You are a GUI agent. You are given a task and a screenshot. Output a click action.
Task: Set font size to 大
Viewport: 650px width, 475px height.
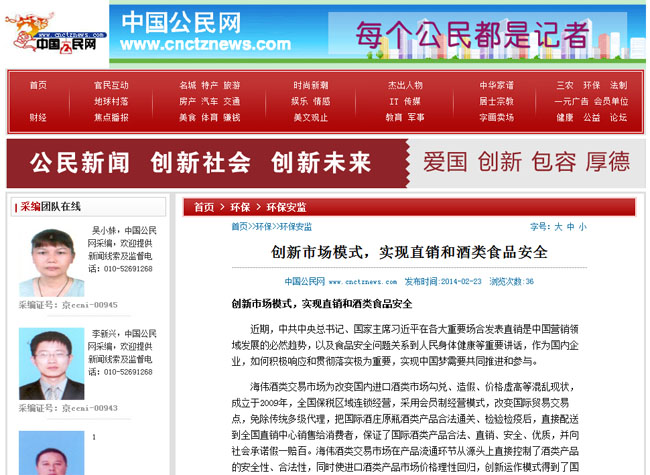[558, 227]
